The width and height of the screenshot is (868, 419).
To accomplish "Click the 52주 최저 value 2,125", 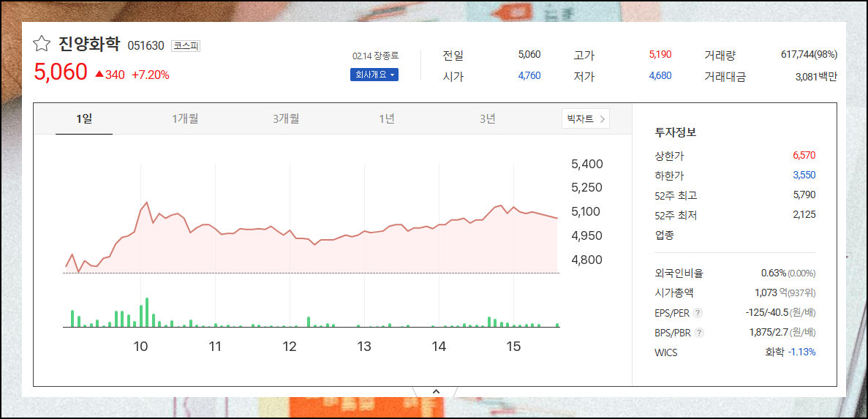I will pos(804,215).
